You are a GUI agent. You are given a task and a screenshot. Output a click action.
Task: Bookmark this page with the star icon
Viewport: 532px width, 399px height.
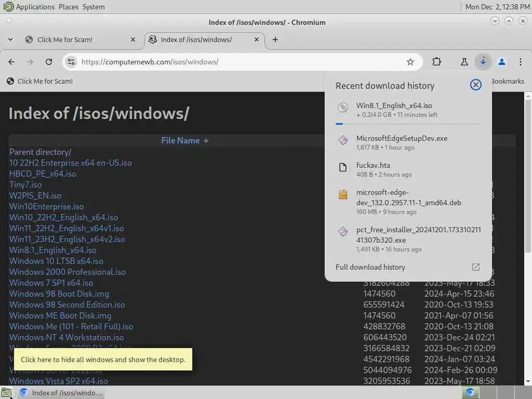click(x=410, y=62)
